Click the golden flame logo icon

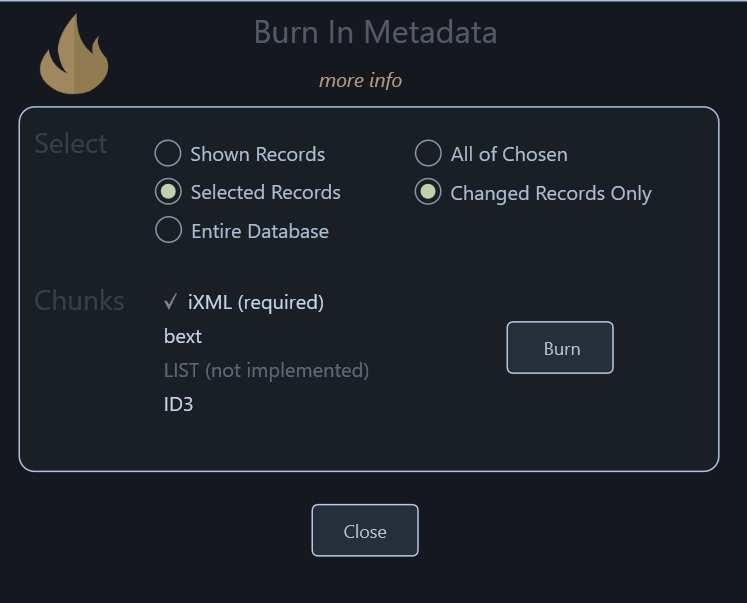74,54
